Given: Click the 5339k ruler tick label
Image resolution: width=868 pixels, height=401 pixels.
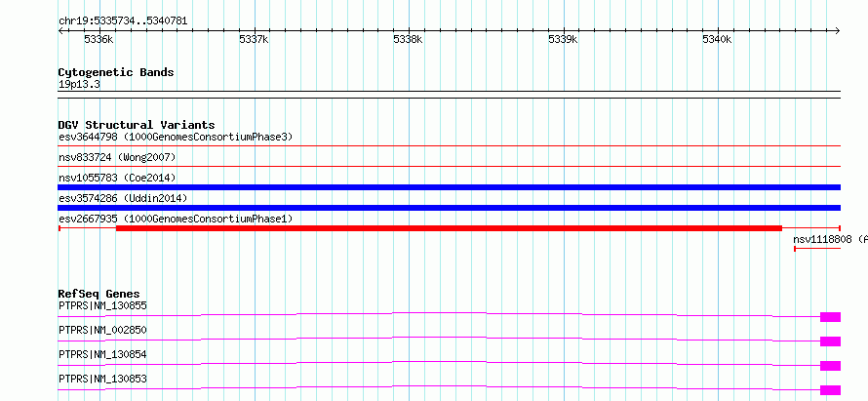Looking at the screenshot, I should click(x=563, y=40).
